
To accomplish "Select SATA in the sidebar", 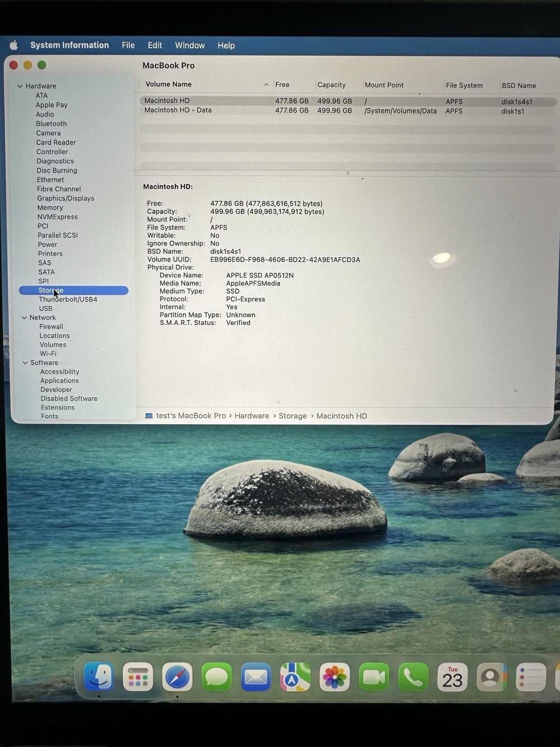I will tap(47, 272).
